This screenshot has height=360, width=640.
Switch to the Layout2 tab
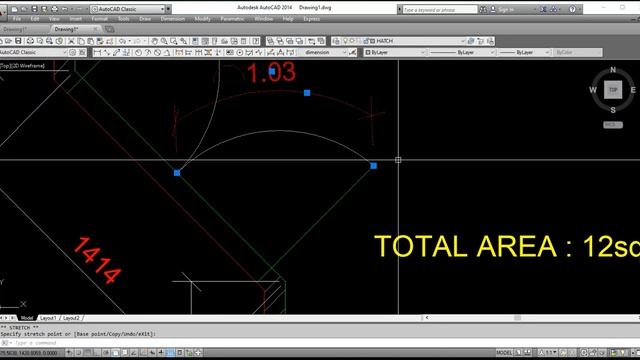point(71,318)
